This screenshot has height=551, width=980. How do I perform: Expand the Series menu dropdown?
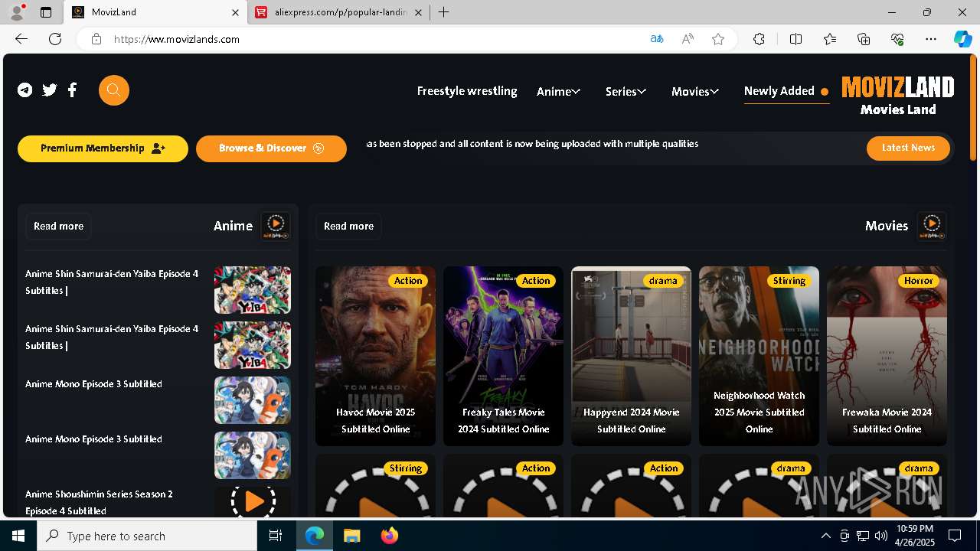pyautogui.click(x=626, y=91)
